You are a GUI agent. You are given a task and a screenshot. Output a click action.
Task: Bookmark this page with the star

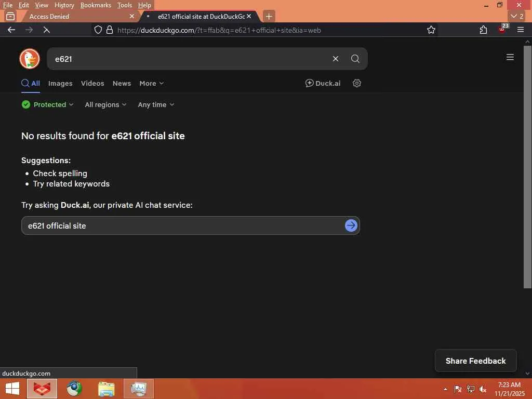click(431, 30)
